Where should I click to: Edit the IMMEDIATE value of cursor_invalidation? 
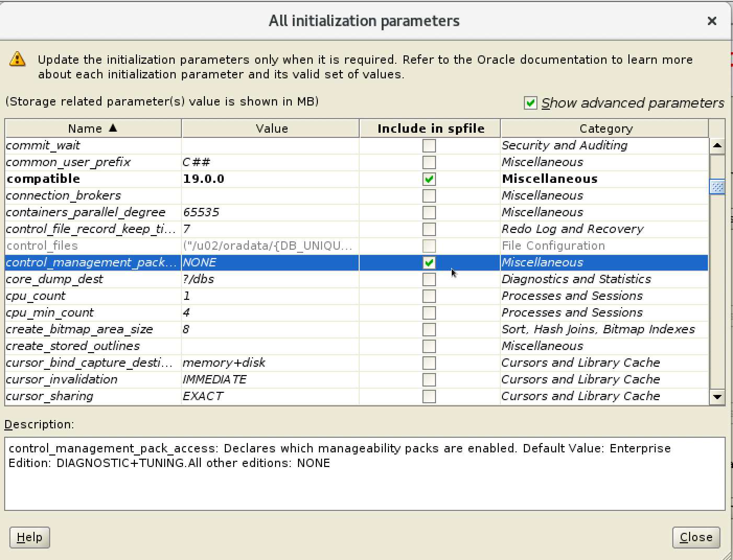click(x=270, y=379)
